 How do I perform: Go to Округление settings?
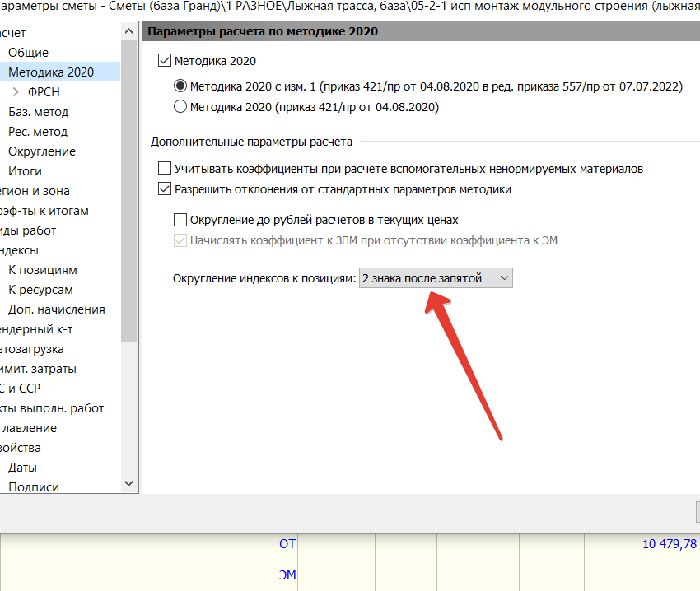tap(42, 151)
